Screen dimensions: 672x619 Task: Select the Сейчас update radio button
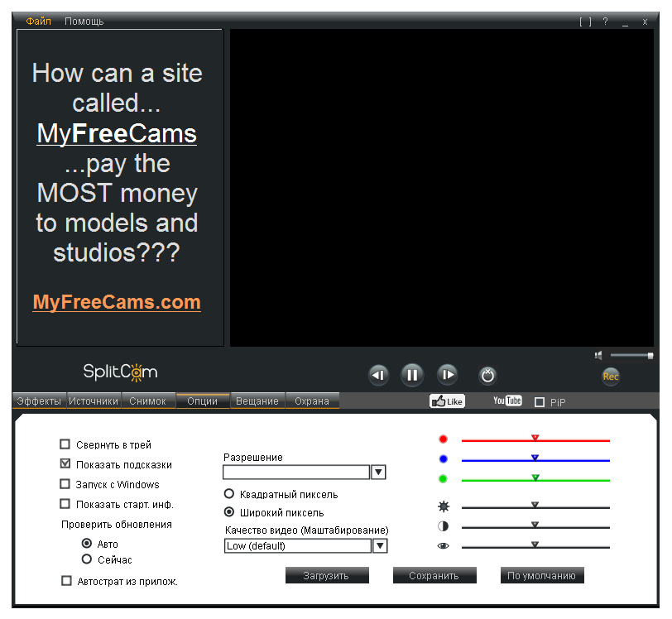click(x=87, y=559)
